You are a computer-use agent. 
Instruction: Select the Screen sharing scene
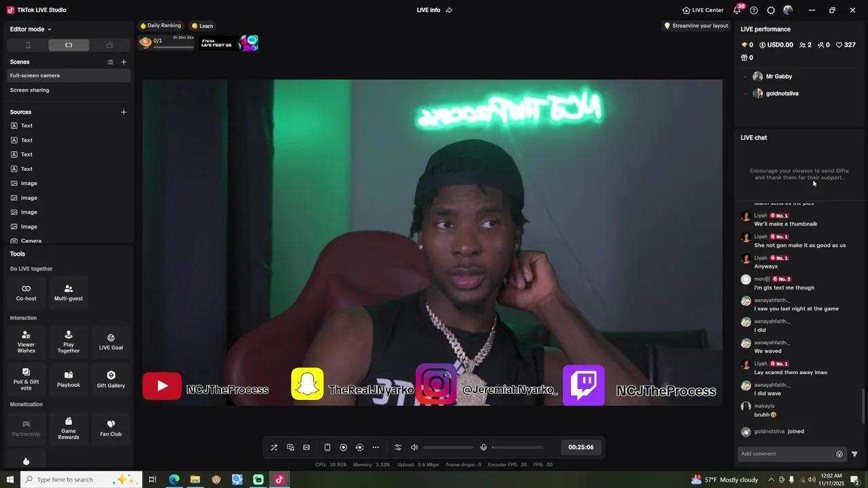point(68,90)
